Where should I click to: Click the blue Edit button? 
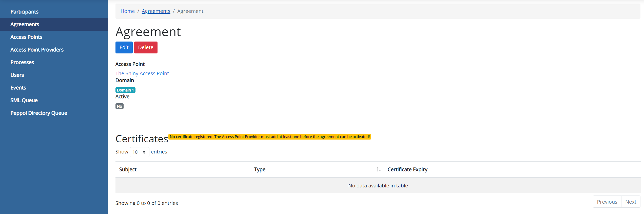pyautogui.click(x=124, y=48)
